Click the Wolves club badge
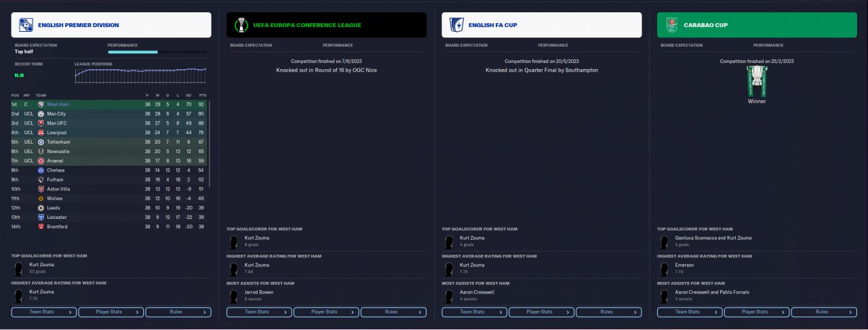This screenshot has height=330, width=868. pos(41,199)
